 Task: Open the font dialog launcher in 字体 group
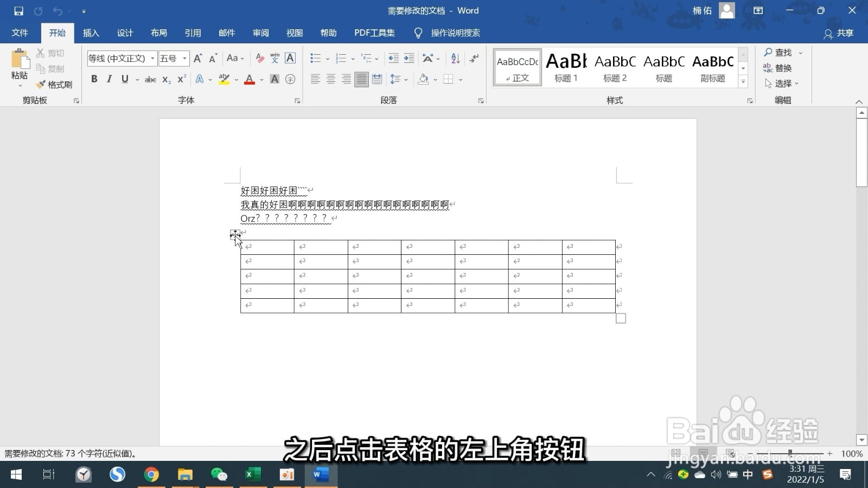click(297, 101)
